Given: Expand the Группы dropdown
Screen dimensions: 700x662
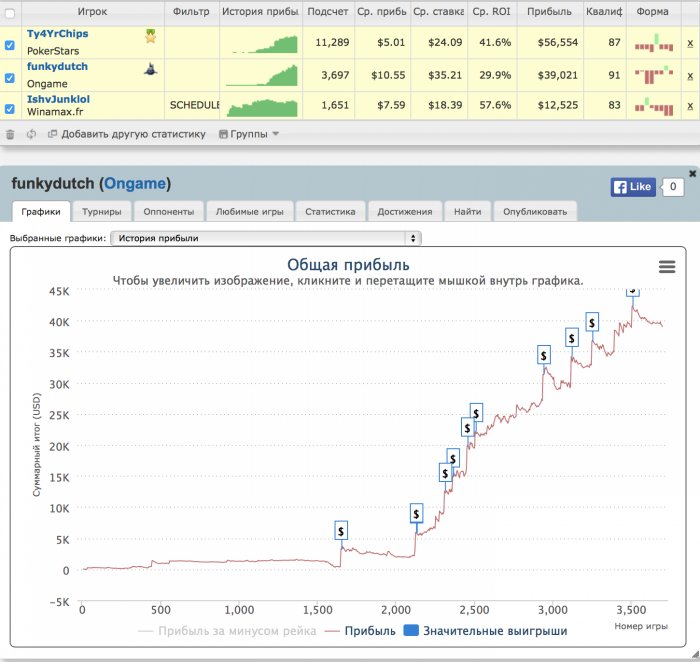Looking at the screenshot, I should 249,134.
